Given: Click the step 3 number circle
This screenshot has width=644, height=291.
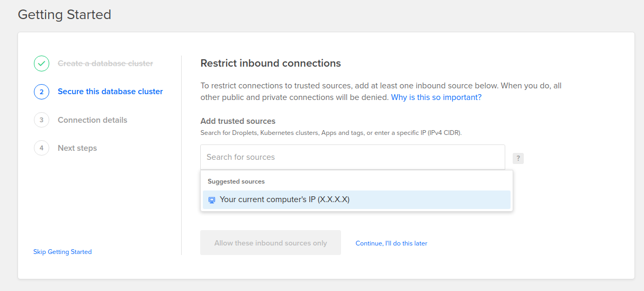Looking at the screenshot, I should pyautogui.click(x=41, y=120).
